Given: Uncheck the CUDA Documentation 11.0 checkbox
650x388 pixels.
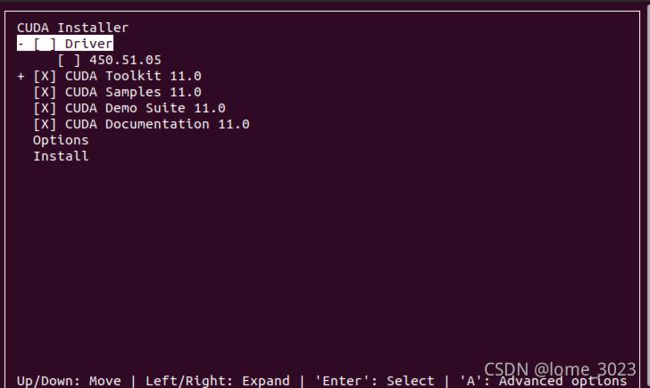Looking at the screenshot, I should (45, 125).
